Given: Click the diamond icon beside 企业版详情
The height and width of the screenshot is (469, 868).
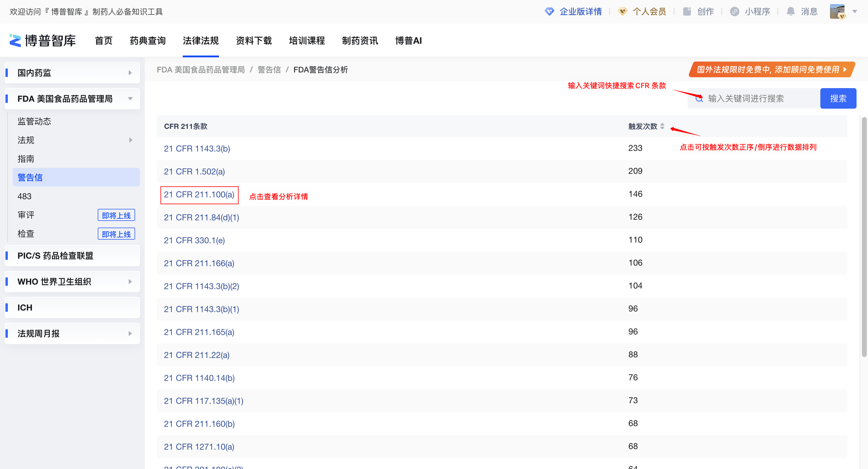Looking at the screenshot, I should click(x=550, y=11).
